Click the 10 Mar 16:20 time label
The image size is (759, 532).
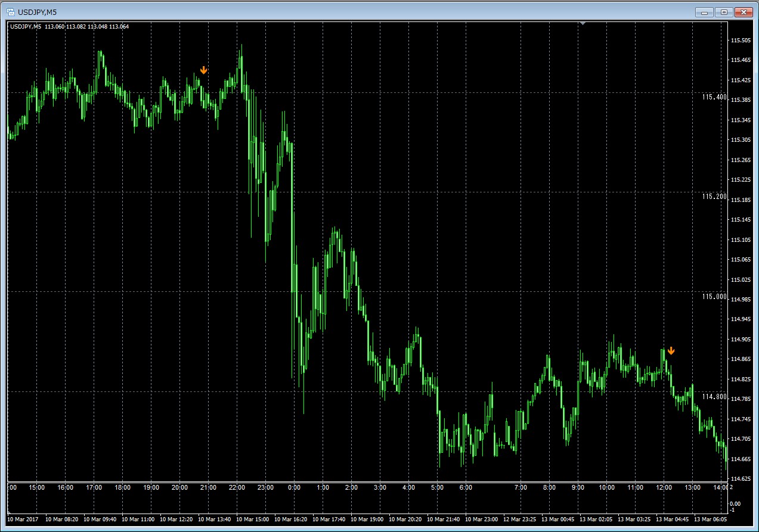(x=290, y=518)
